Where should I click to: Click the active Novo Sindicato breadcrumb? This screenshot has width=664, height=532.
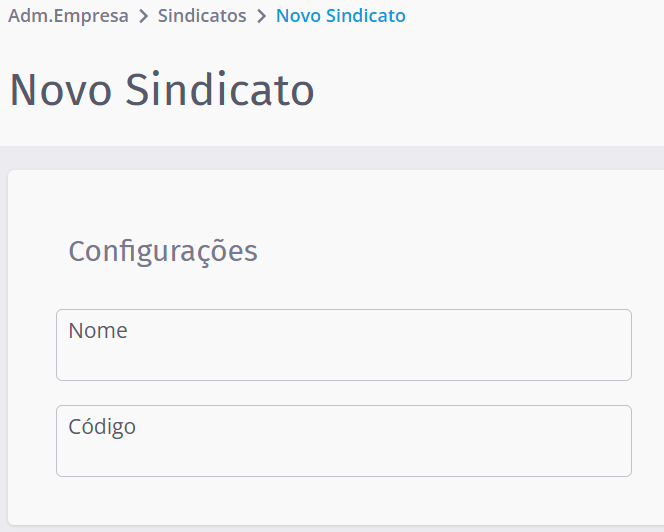click(340, 16)
